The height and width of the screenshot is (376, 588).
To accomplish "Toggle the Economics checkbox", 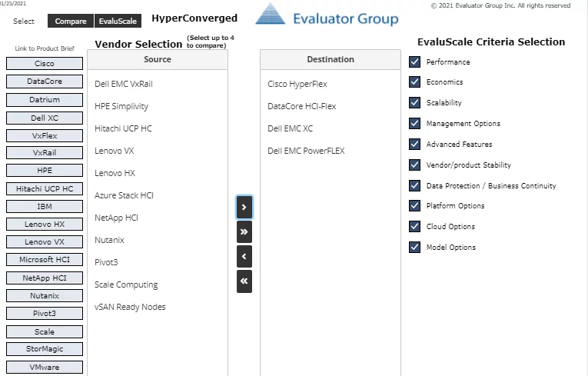I will click(414, 82).
